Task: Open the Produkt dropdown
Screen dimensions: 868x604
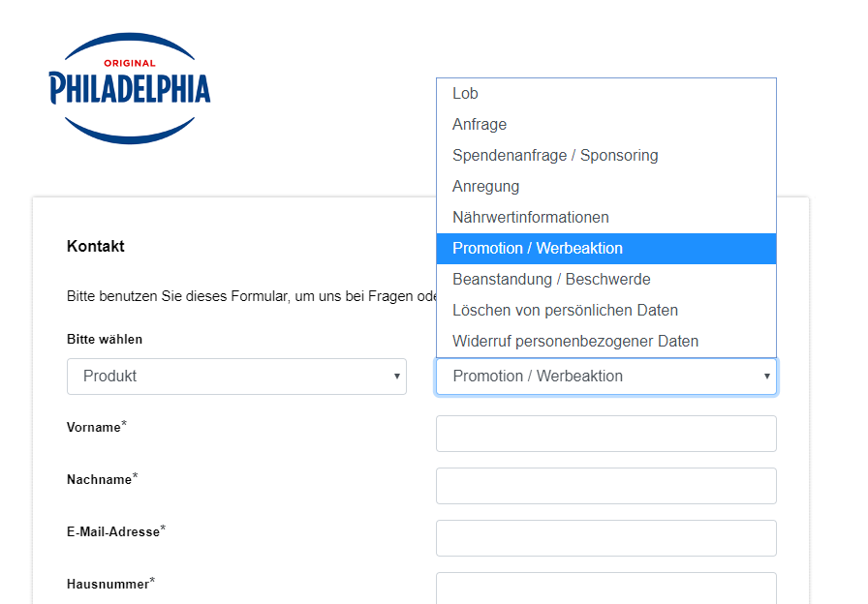Action: point(236,377)
